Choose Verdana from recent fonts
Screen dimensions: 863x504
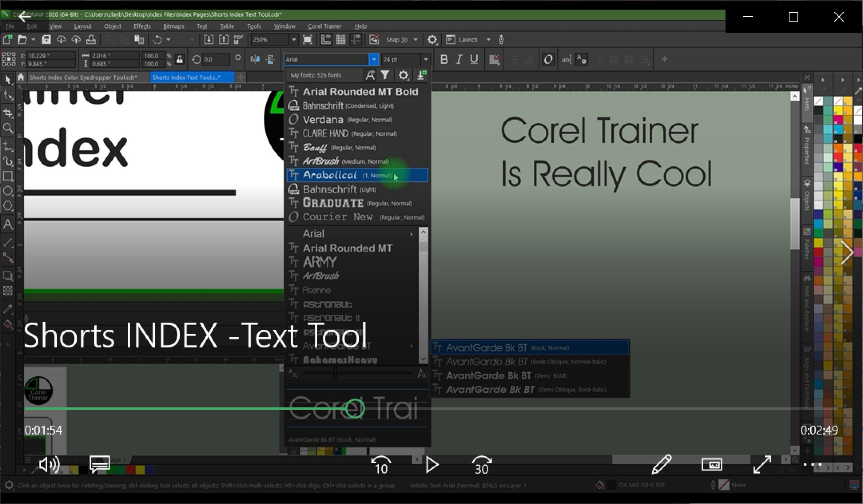(x=357, y=119)
